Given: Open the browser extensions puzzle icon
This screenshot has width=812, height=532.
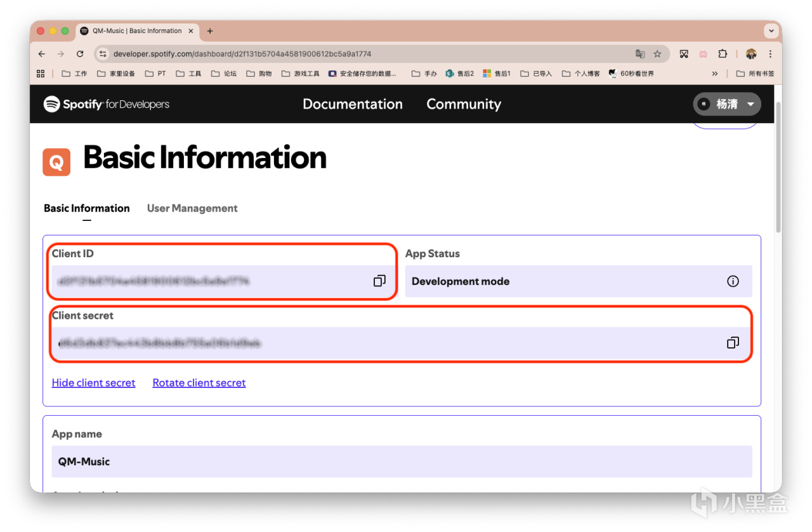Looking at the screenshot, I should pos(723,54).
